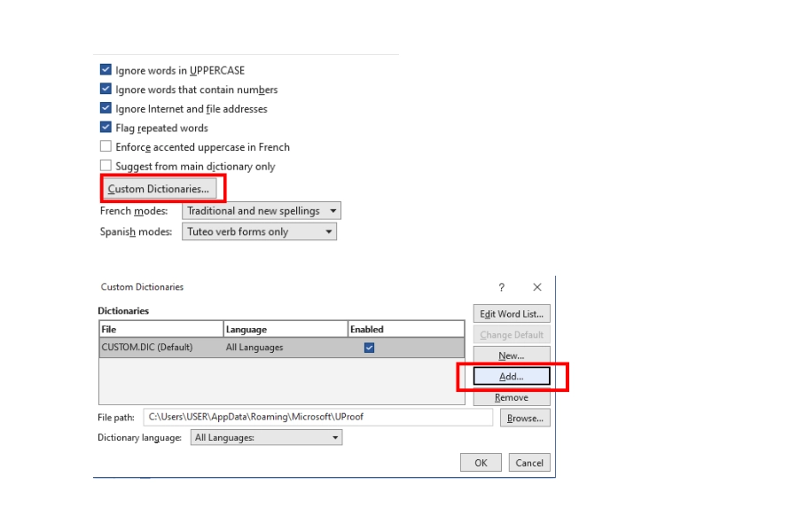This screenshot has height=532, width=798.
Task: Click the Enabled column header
Action: click(x=406, y=329)
